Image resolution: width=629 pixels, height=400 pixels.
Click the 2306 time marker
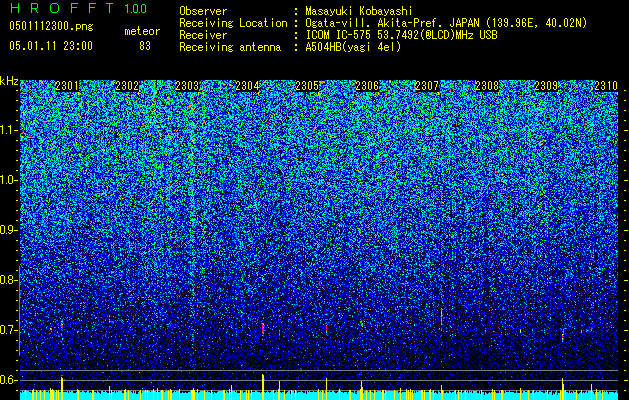pos(367,86)
